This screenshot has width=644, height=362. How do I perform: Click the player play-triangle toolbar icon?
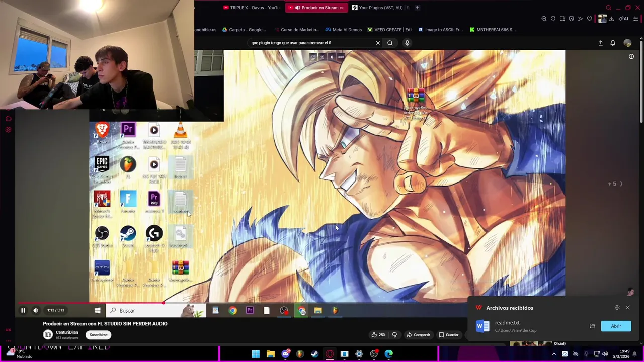pyautogui.click(x=580, y=19)
